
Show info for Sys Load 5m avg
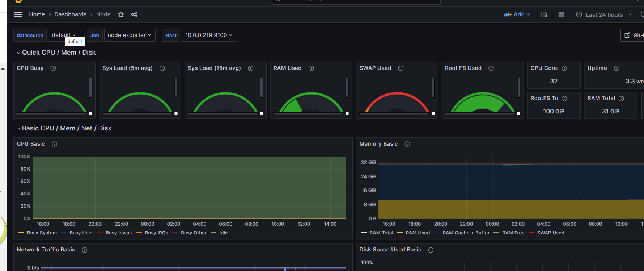(x=162, y=68)
